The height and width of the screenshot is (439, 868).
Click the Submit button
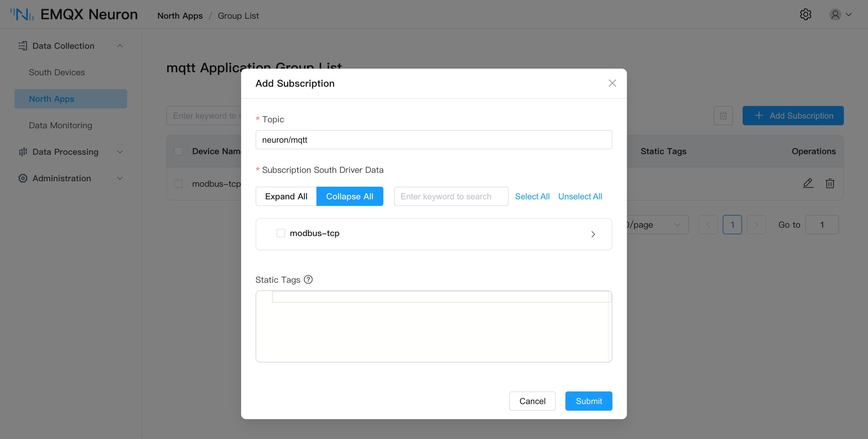[589, 401]
